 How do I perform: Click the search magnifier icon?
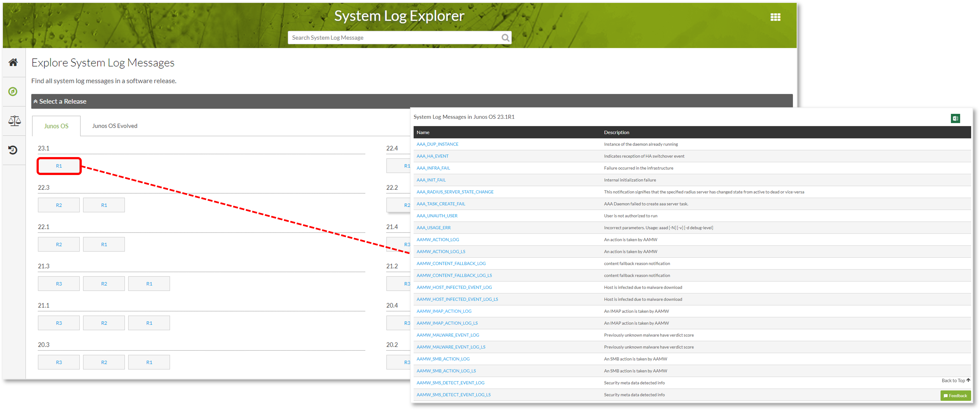click(505, 38)
